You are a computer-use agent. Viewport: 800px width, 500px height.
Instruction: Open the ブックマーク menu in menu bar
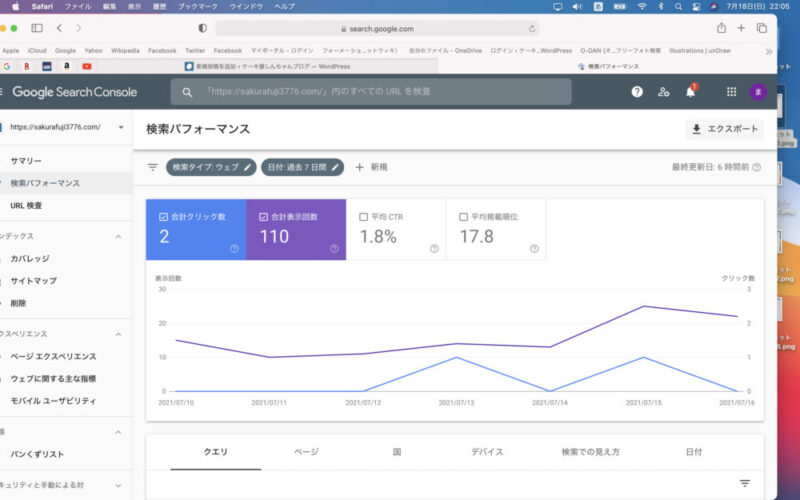[197, 7]
